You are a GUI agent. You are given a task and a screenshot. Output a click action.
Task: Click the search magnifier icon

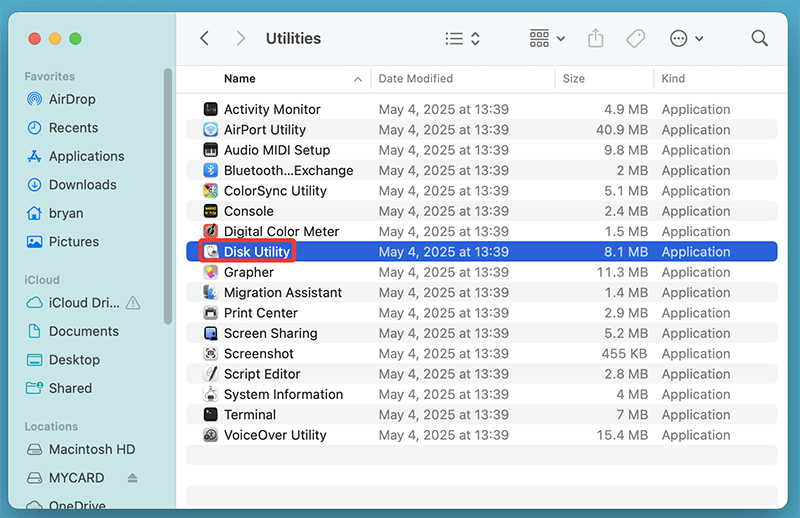(x=759, y=38)
